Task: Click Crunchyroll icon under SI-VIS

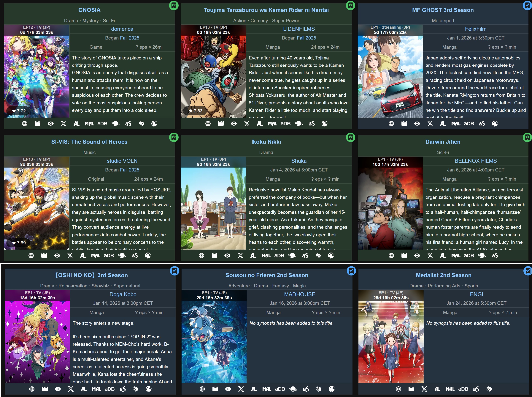Action: (148, 256)
